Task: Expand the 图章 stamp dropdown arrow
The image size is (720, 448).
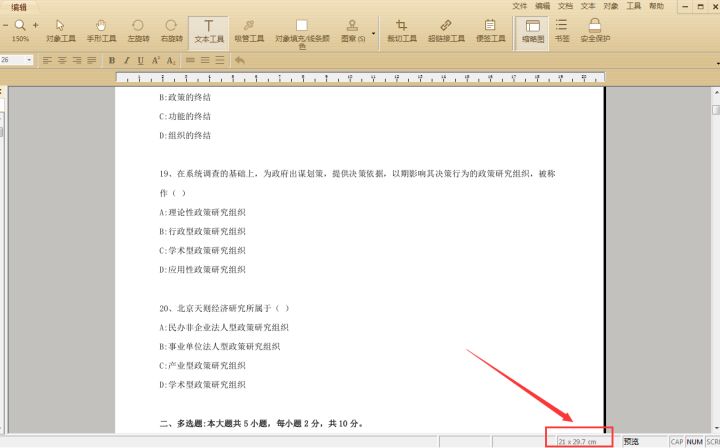Action: point(373,33)
